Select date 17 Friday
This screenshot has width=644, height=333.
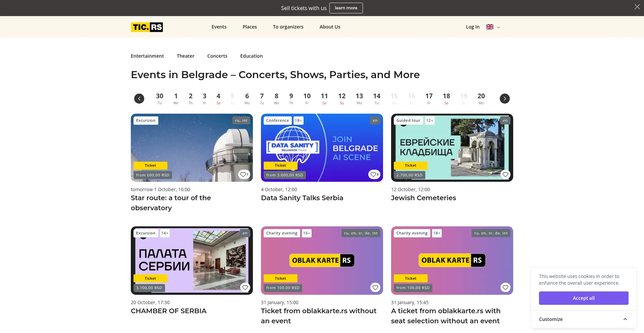point(429,99)
